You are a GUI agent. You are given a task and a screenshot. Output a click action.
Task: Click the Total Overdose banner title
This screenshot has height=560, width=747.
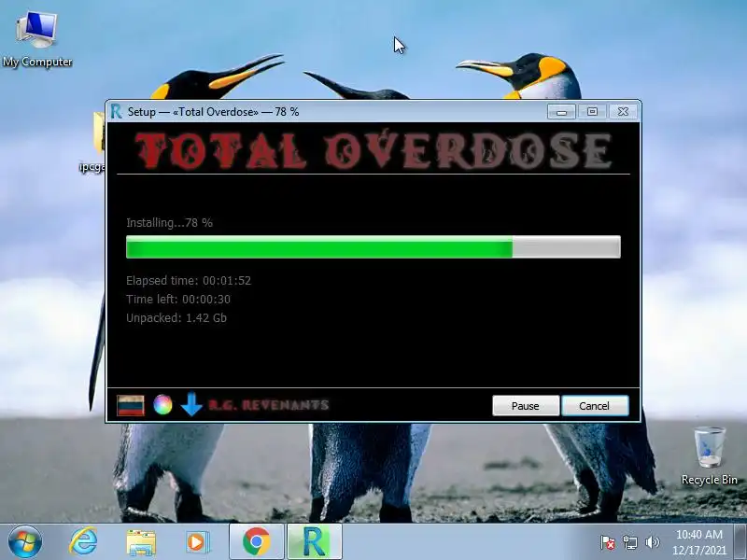373,150
